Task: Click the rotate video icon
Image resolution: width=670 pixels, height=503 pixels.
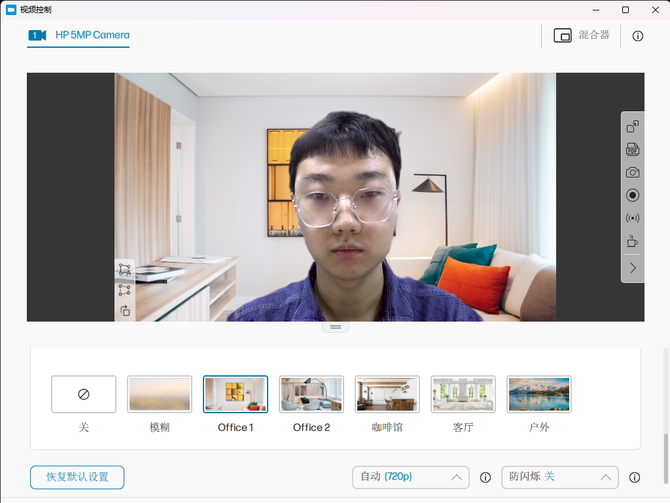Action: coord(125,311)
